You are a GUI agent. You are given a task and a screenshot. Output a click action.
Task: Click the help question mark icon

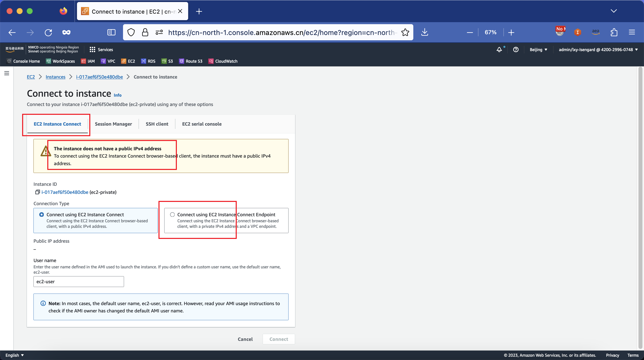tap(516, 49)
